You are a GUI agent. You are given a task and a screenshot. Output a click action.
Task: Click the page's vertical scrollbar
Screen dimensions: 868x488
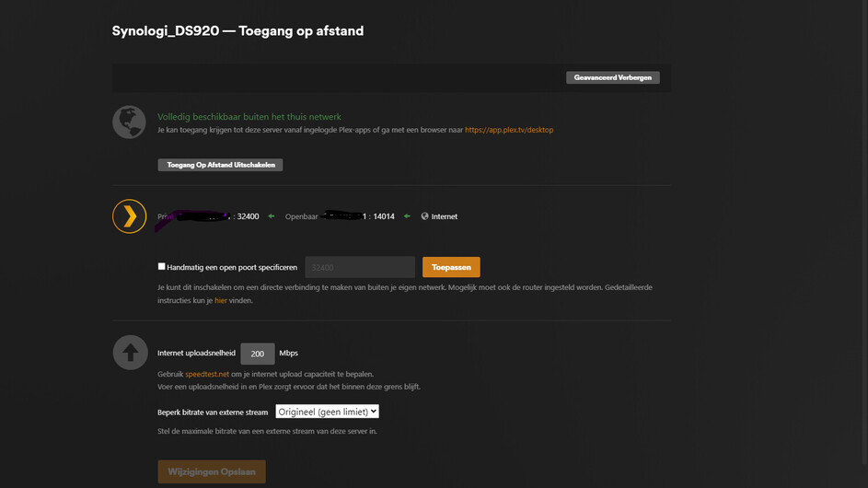pos(864,233)
